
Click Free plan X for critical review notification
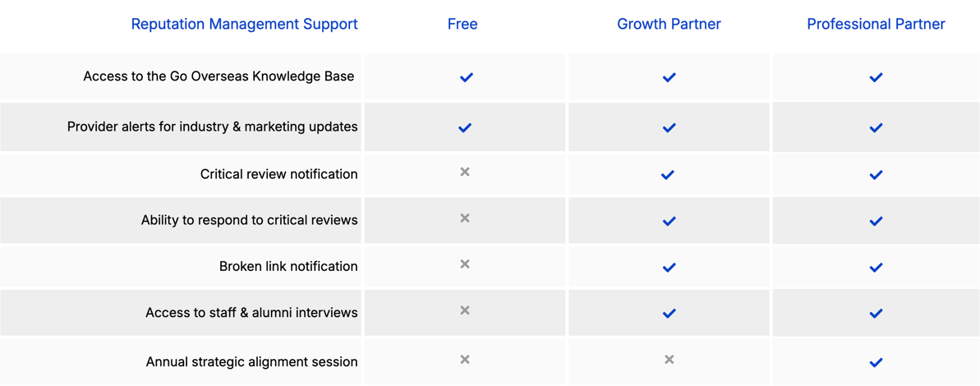point(465,172)
